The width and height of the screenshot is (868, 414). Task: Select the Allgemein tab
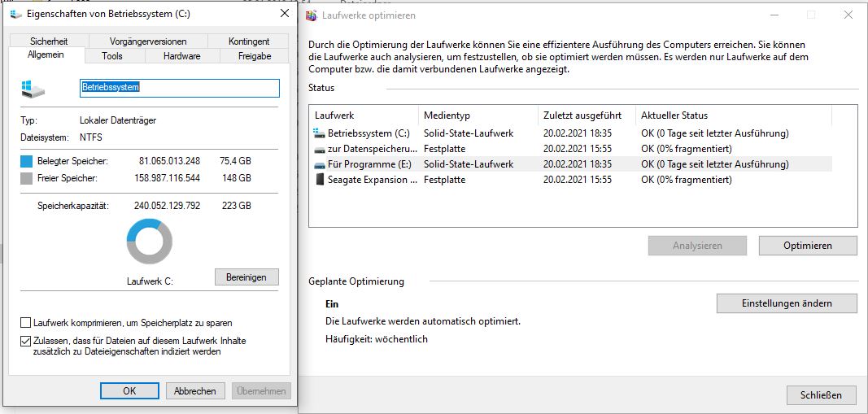click(x=46, y=55)
